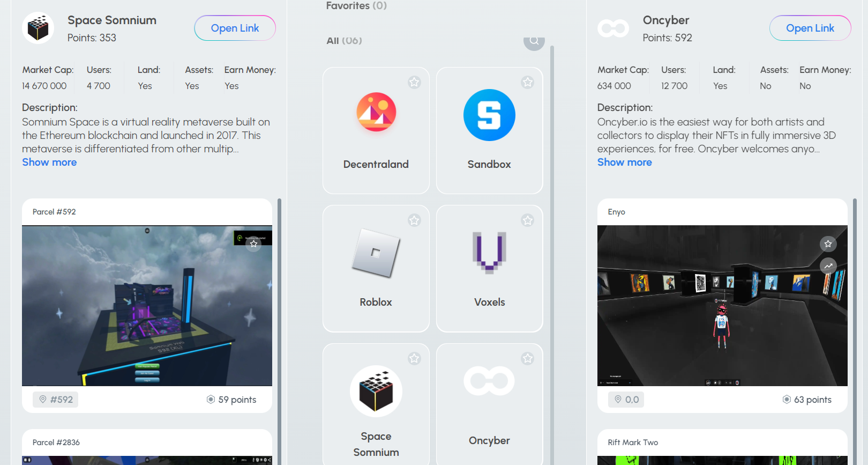This screenshot has width=868, height=465.
Task: Click the Roblox card label
Action: 376,302
